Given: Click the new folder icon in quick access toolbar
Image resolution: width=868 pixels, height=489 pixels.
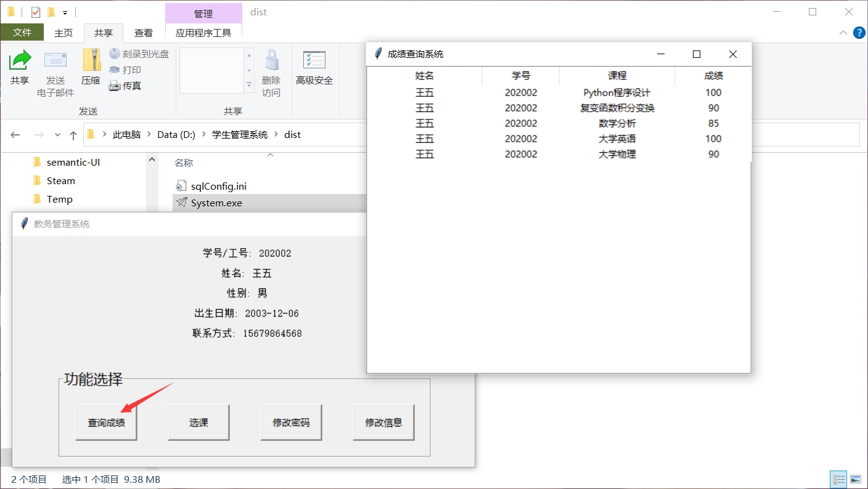Looking at the screenshot, I should tap(51, 12).
